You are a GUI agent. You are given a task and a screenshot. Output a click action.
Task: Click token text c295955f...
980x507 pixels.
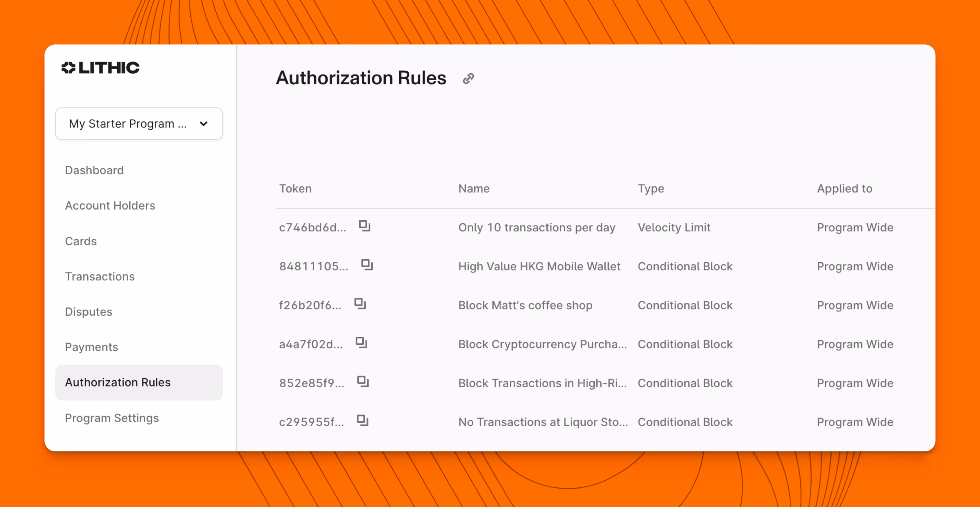(x=312, y=422)
